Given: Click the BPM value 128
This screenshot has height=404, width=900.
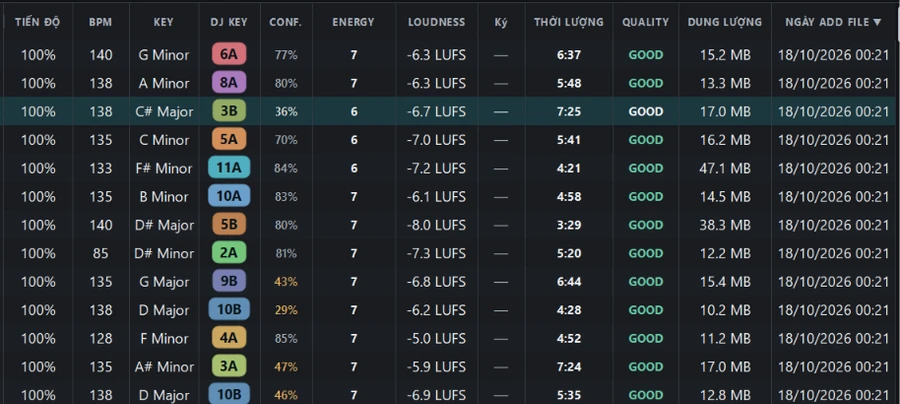Looking at the screenshot, I should click(x=100, y=339).
